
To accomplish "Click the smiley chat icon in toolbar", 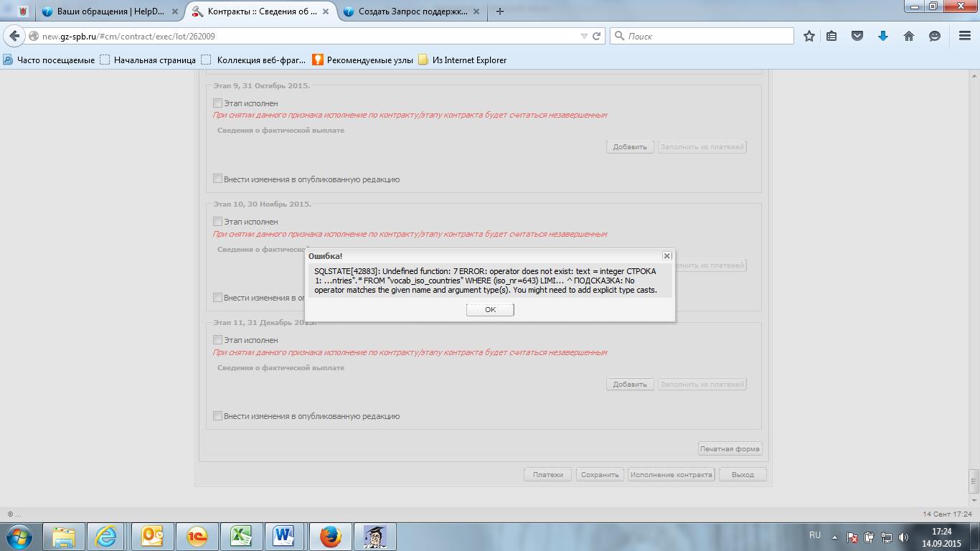I will [935, 36].
